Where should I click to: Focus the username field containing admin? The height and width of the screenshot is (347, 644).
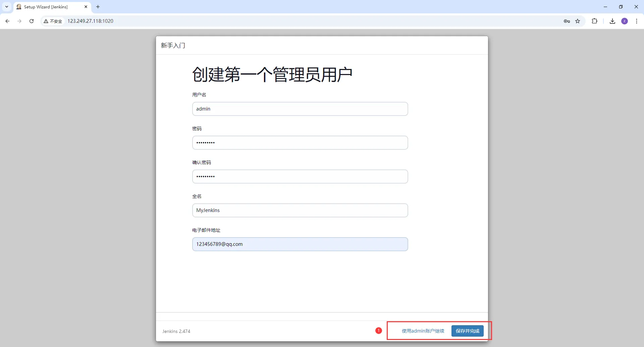(300, 109)
